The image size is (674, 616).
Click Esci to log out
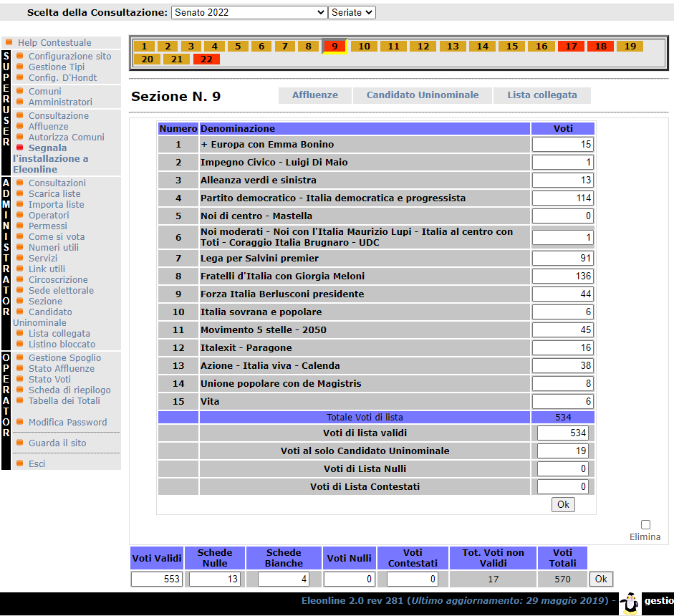click(x=37, y=464)
